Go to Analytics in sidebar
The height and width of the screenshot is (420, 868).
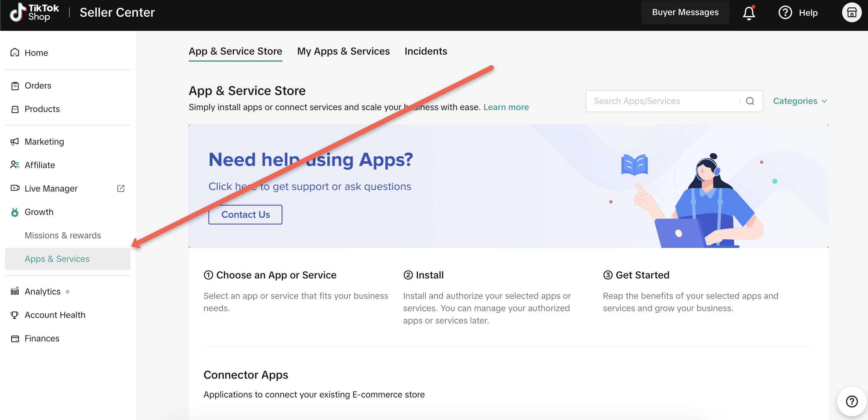(43, 292)
